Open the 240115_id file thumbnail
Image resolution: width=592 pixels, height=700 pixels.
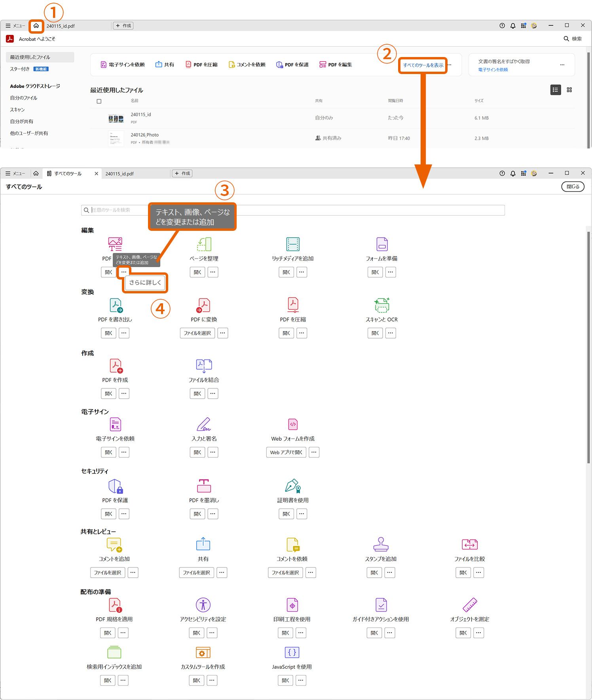pos(116,118)
